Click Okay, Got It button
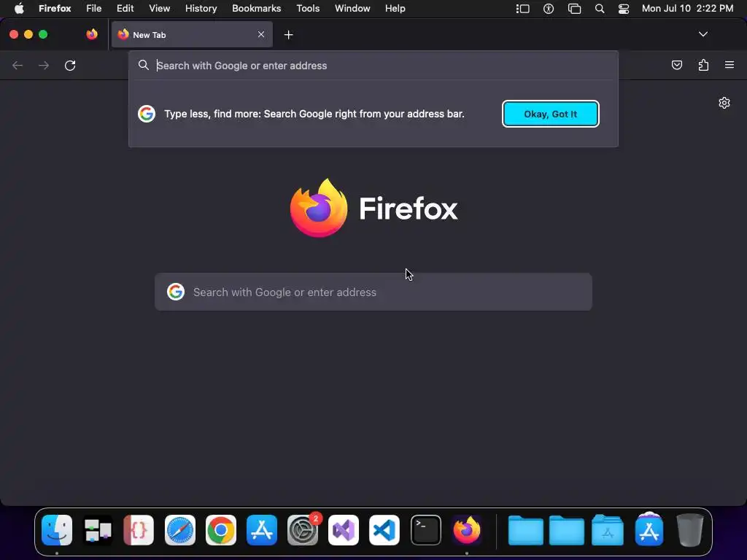Screen dimensions: 747x560 coord(550,114)
